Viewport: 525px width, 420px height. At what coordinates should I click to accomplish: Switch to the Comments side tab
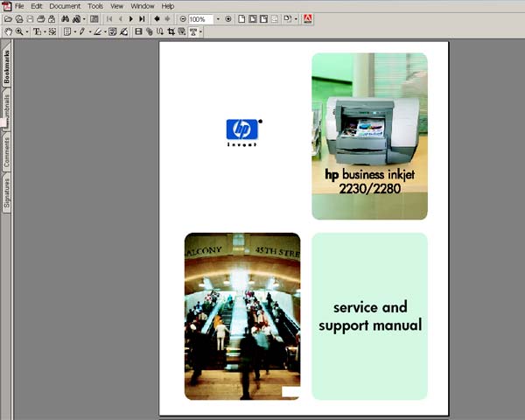[7, 152]
